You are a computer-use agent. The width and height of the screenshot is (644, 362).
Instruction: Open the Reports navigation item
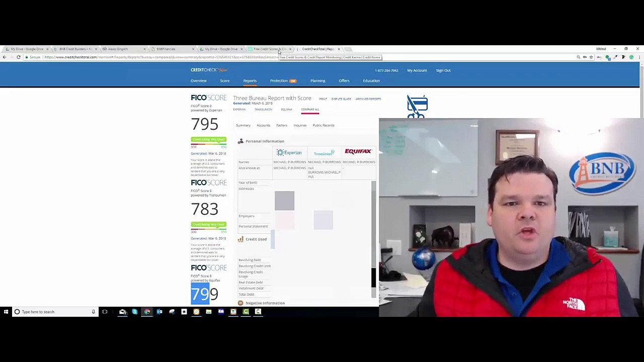click(x=250, y=81)
